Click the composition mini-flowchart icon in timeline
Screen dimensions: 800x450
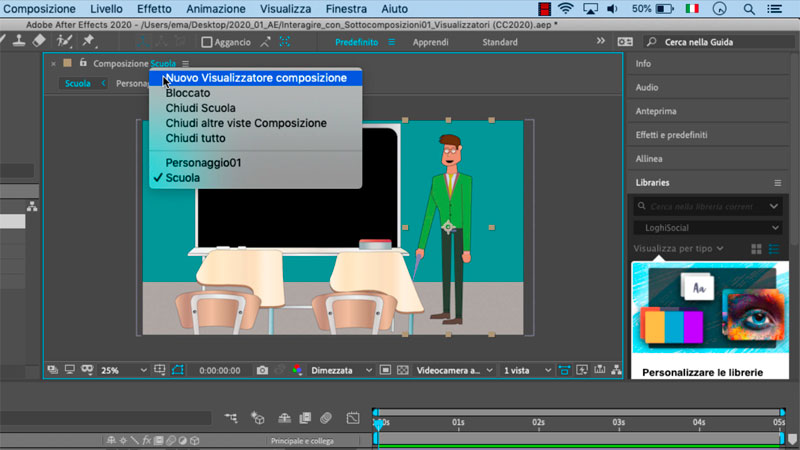[x=231, y=418]
